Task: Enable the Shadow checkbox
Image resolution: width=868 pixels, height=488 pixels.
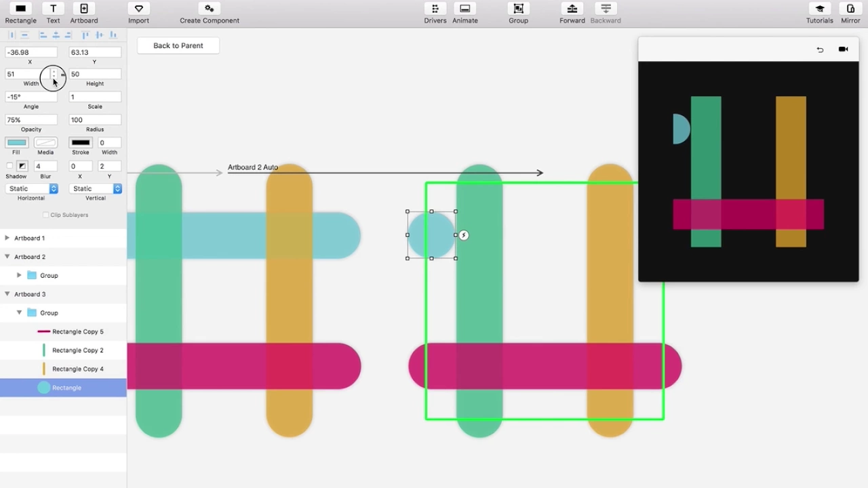Action: point(9,165)
